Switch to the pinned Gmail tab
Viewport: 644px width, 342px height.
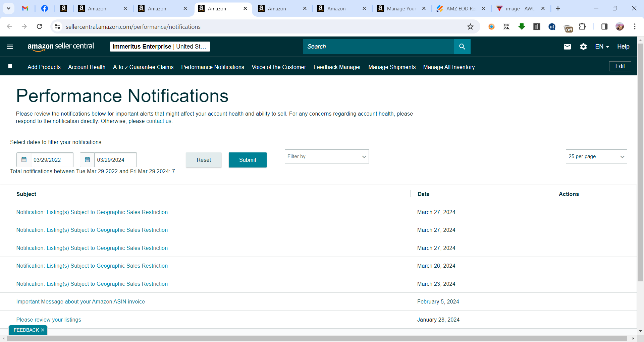click(x=25, y=8)
